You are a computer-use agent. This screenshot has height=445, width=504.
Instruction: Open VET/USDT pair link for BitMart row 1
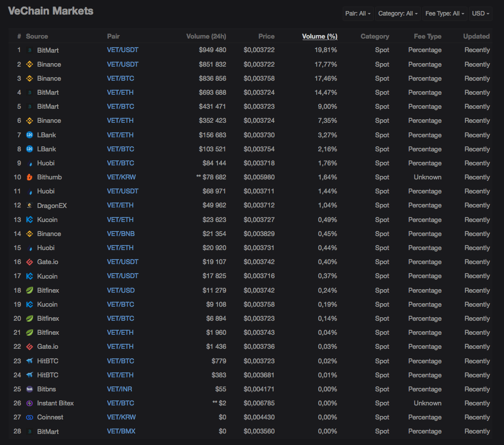point(123,50)
